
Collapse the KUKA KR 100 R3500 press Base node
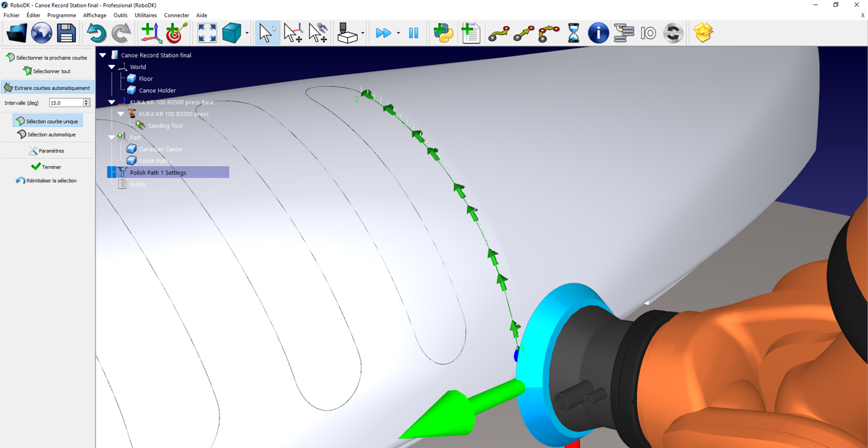pyautogui.click(x=112, y=102)
